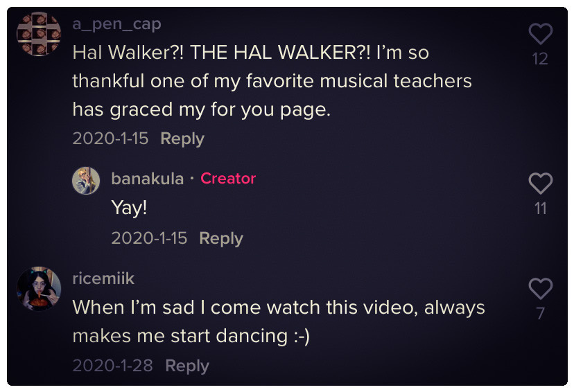Click the Yay! reply text
The width and height of the screenshot is (574, 392).
pos(129,208)
